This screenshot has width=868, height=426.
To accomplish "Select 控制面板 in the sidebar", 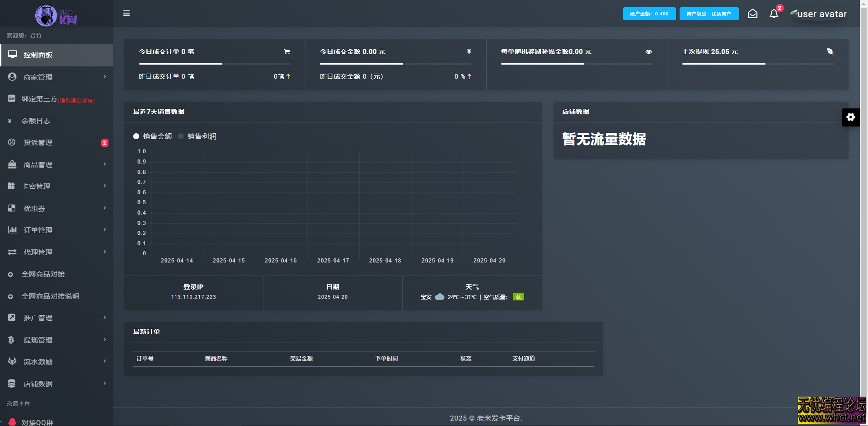I will point(38,55).
